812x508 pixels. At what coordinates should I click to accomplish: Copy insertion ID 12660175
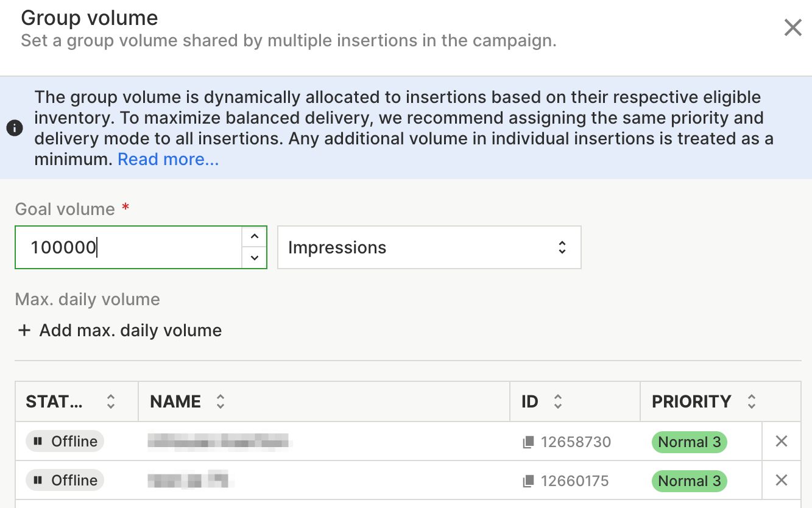pyautogui.click(x=528, y=481)
